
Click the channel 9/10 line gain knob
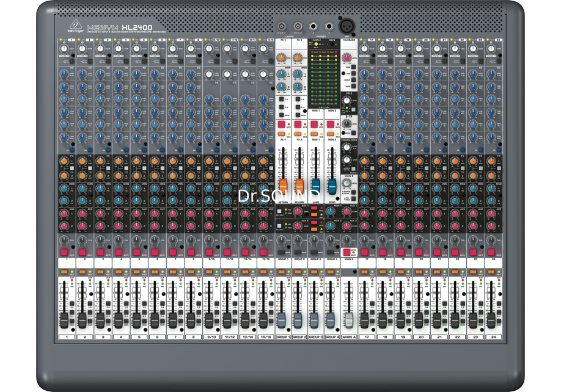(209, 74)
